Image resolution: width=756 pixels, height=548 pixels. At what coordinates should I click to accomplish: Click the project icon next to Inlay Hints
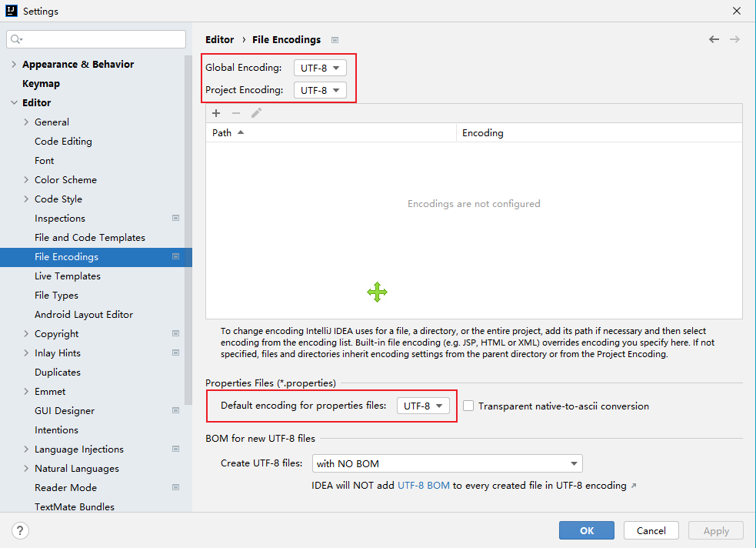click(175, 353)
